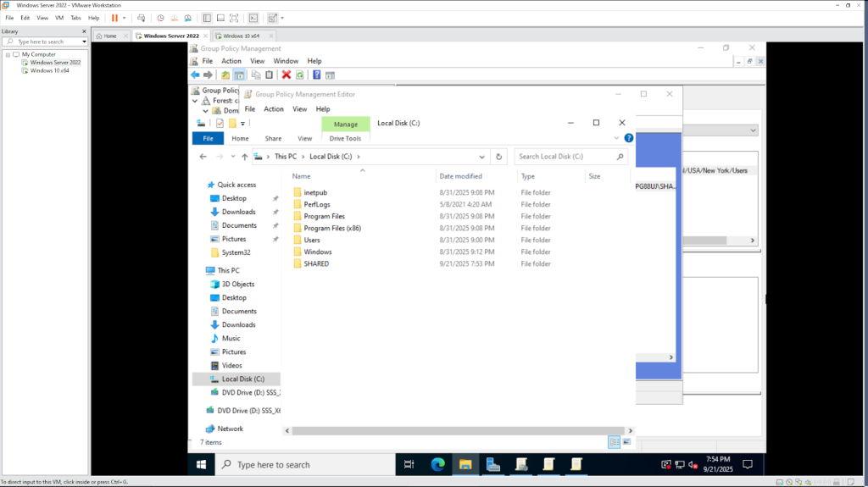The height and width of the screenshot is (487, 868).
Task: Click the blue Help icon in Explorer ribbon
Action: 628,138
